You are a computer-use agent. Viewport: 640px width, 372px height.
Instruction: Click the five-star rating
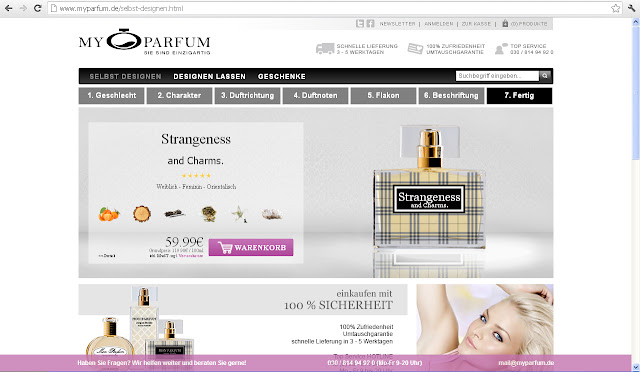[x=196, y=176]
